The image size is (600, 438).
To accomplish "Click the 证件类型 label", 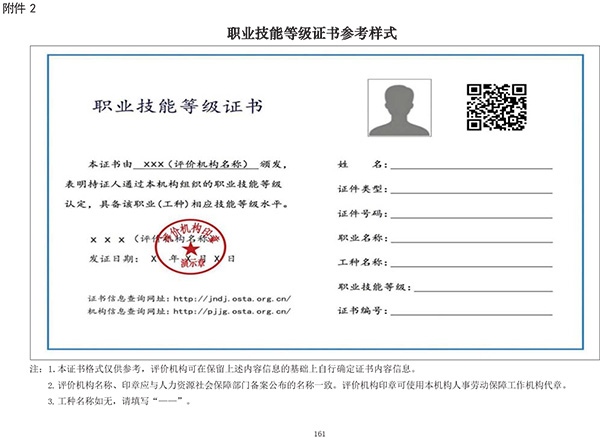I will pyautogui.click(x=362, y=189).
